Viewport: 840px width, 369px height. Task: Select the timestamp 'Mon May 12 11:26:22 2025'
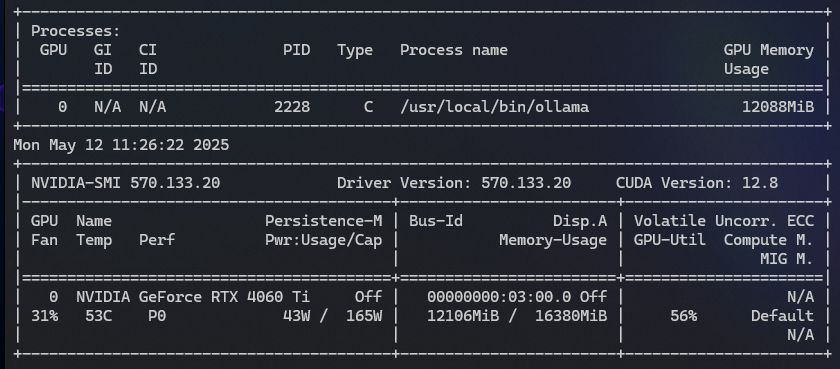click(121, 145)
